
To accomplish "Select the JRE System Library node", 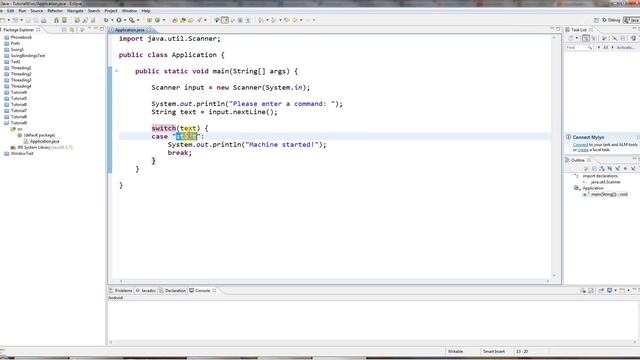I will (x=41, y=147).
